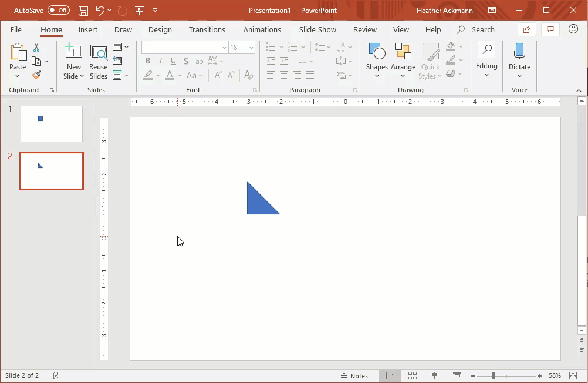Toggle Bold formatting
Viewport: 588px width, 383px height.
pos(148,61)
